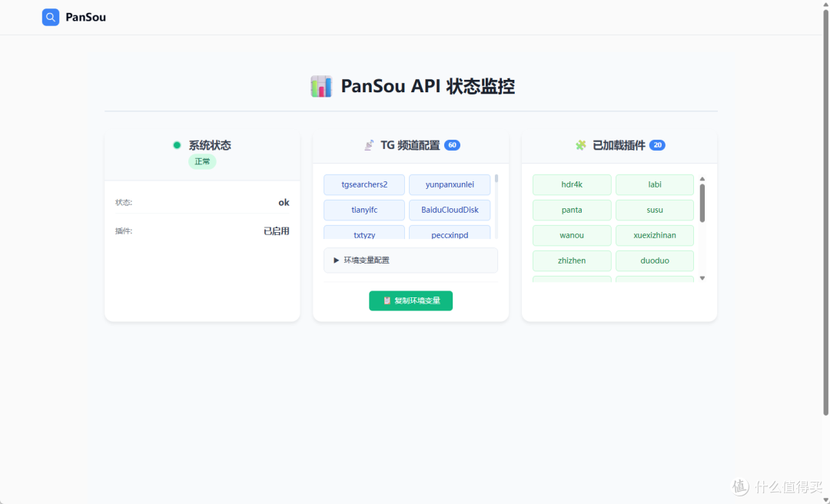
Task: Open the PanSou brand name link
Action: click(86, 18)
